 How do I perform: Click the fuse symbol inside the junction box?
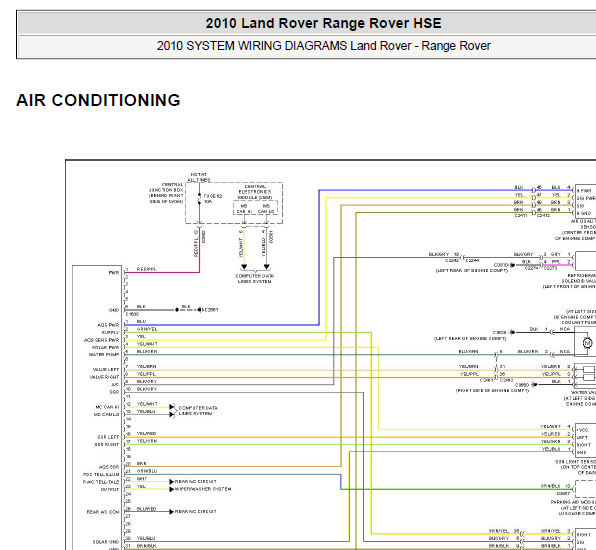(199, 199)
